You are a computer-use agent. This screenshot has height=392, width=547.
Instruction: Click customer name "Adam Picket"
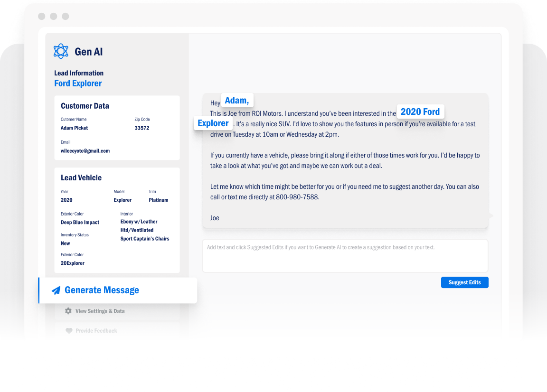(x=74, y=128)
